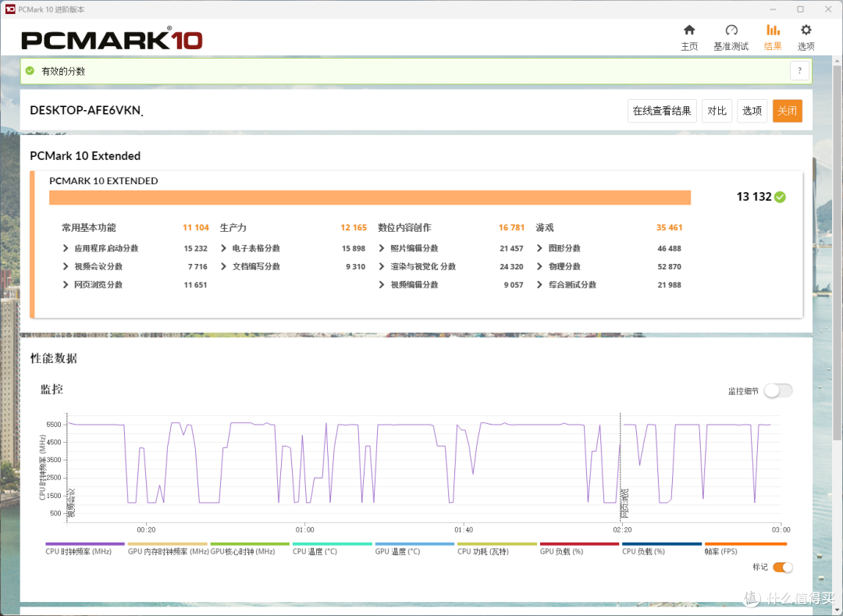Expand 综合测试分数 row
843x616 pixels.
tap(540, 285)
